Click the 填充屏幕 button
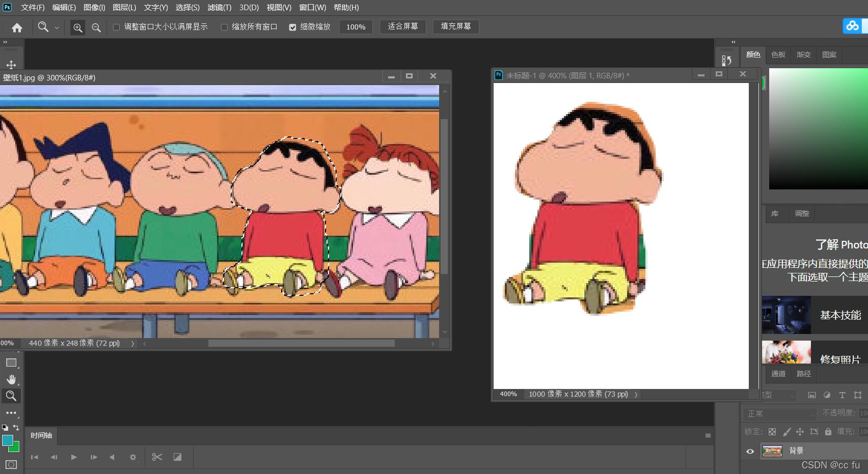 (455, 26)
